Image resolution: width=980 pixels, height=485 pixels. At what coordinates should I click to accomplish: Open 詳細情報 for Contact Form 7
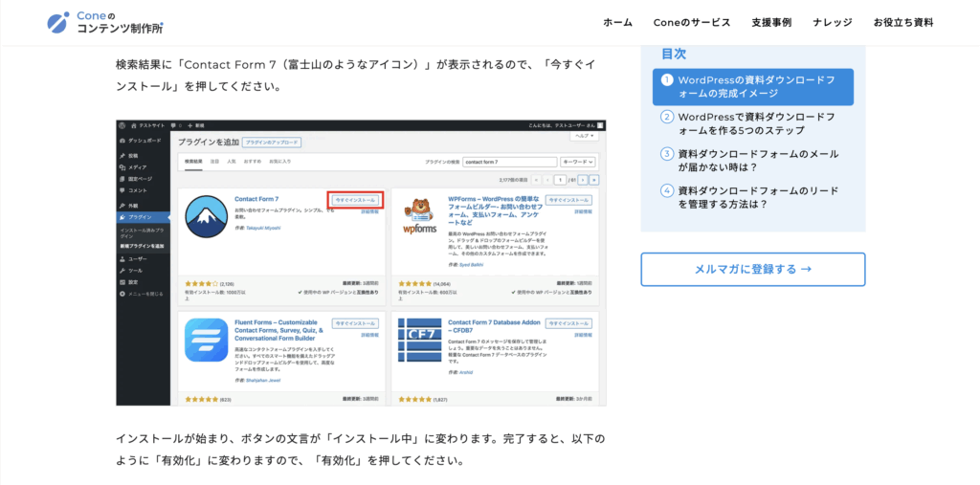coord(370,211)
